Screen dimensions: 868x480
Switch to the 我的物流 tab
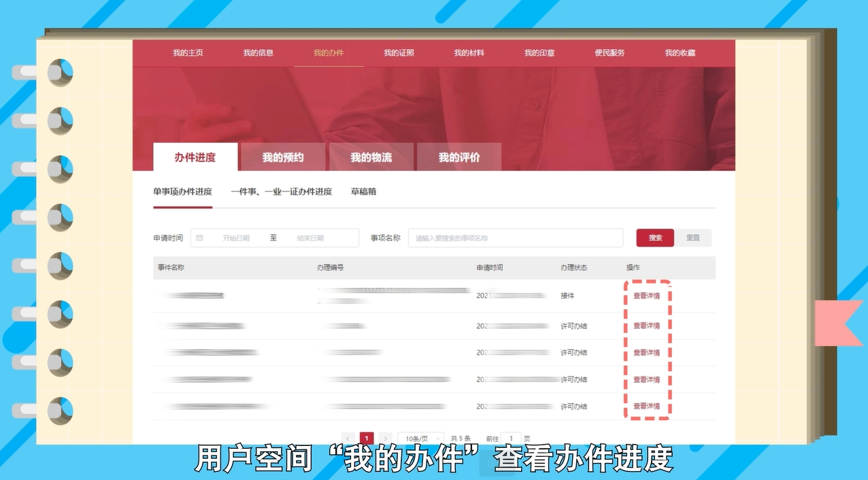[371, 157]
